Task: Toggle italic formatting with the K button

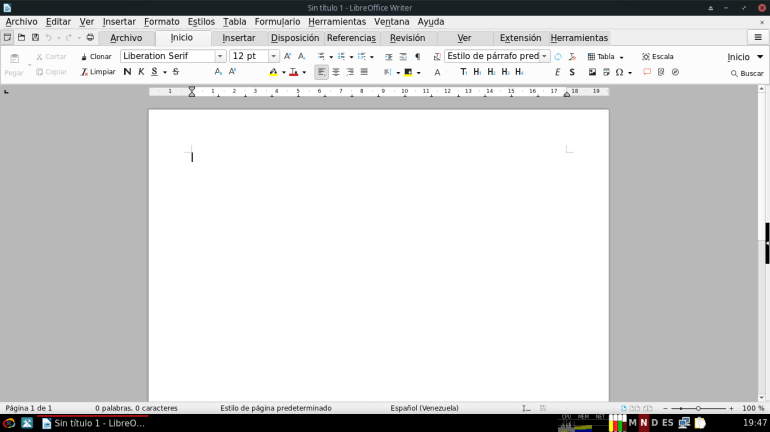Action: [141, 72]
